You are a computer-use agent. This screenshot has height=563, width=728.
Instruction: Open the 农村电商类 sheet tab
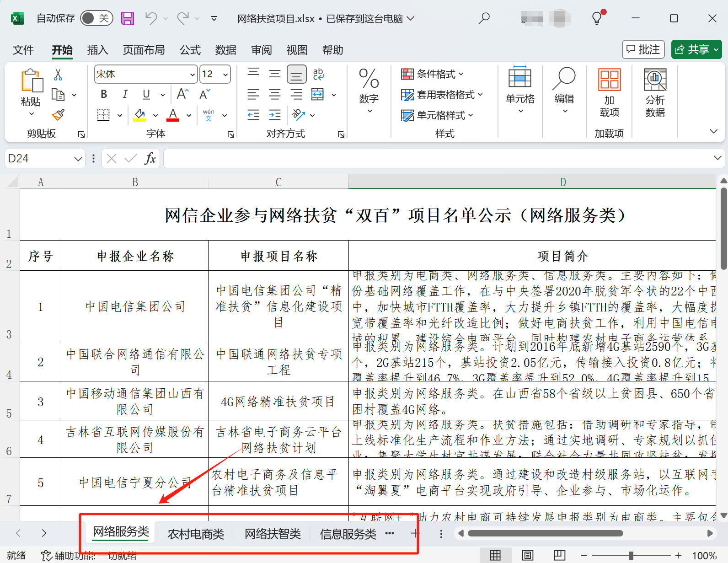196,534
